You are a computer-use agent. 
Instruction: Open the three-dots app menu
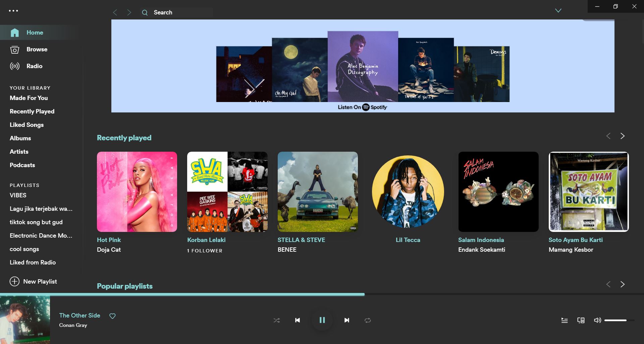tap(13, 11)
